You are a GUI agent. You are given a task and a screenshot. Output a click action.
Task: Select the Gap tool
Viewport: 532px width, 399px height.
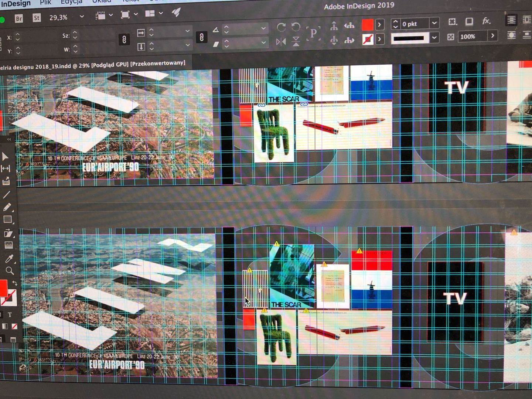point(6,169)
